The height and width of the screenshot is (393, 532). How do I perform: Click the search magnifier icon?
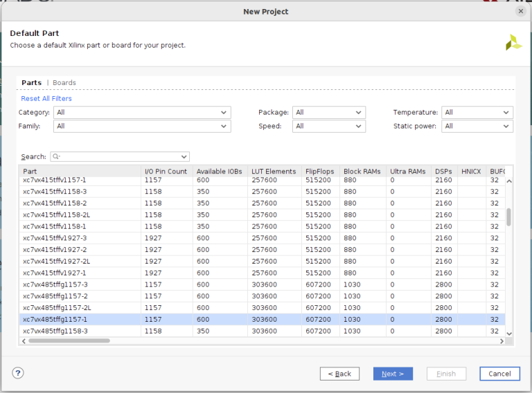55,157
